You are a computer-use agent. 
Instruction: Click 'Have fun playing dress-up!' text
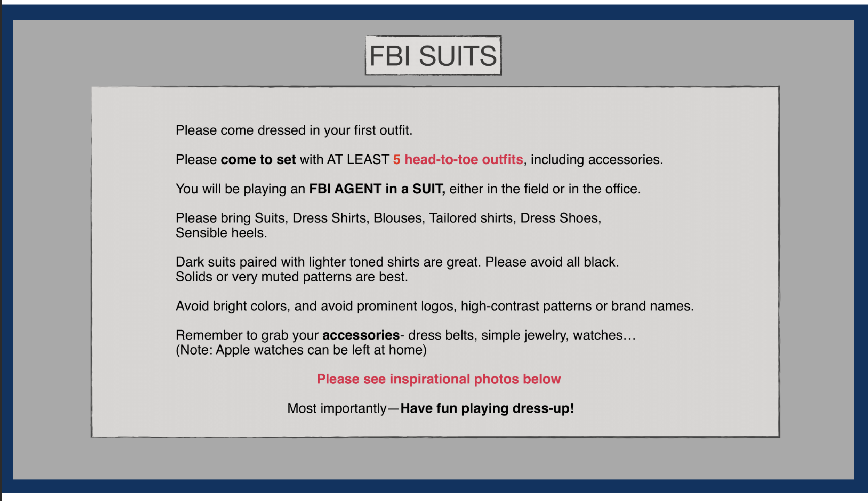point(487,408)
